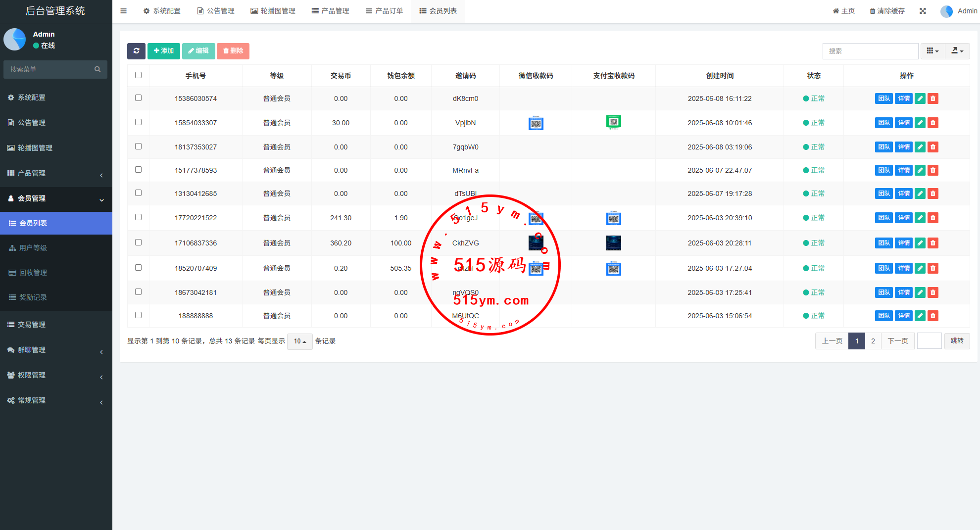Click the green 添加 button

[163, 51]
